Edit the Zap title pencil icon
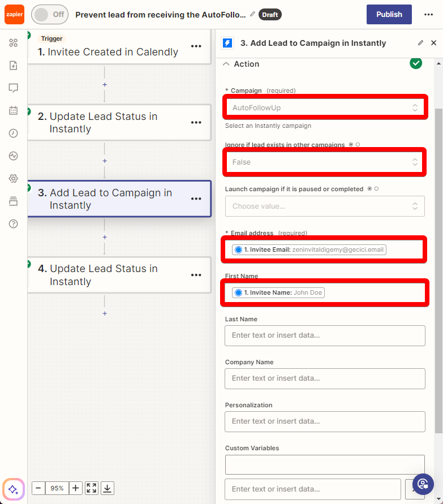The image size is (443, 504). pos(253,14)
